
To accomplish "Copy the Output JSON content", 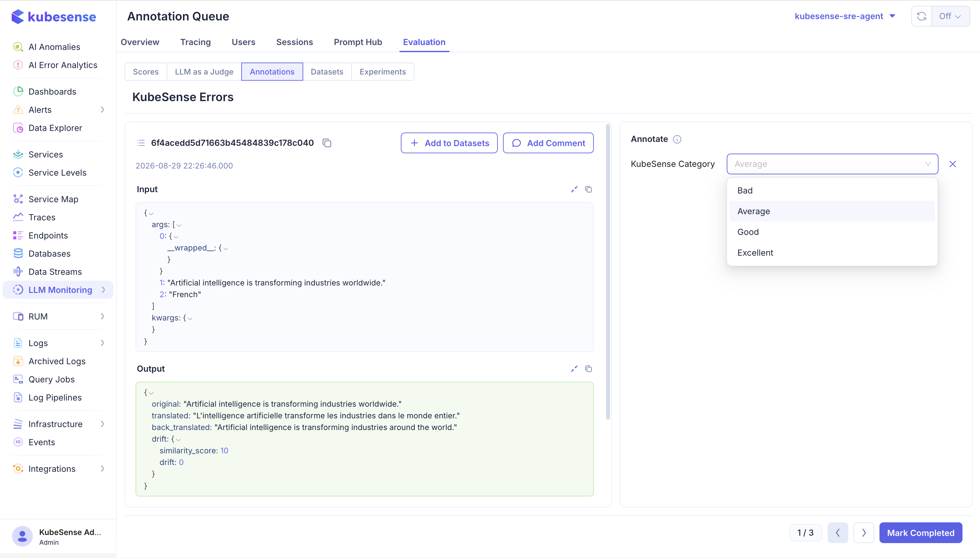I will tap(589, 369).
